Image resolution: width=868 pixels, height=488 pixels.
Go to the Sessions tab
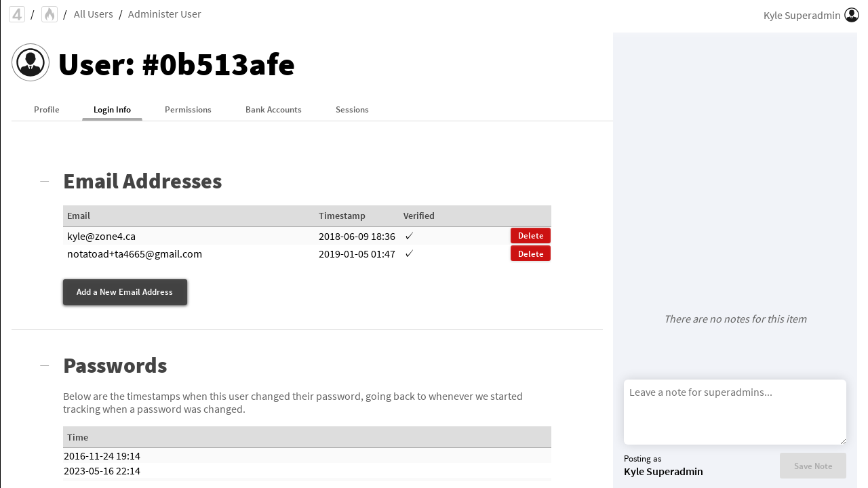pyautogui.click(x=352, y=110)
